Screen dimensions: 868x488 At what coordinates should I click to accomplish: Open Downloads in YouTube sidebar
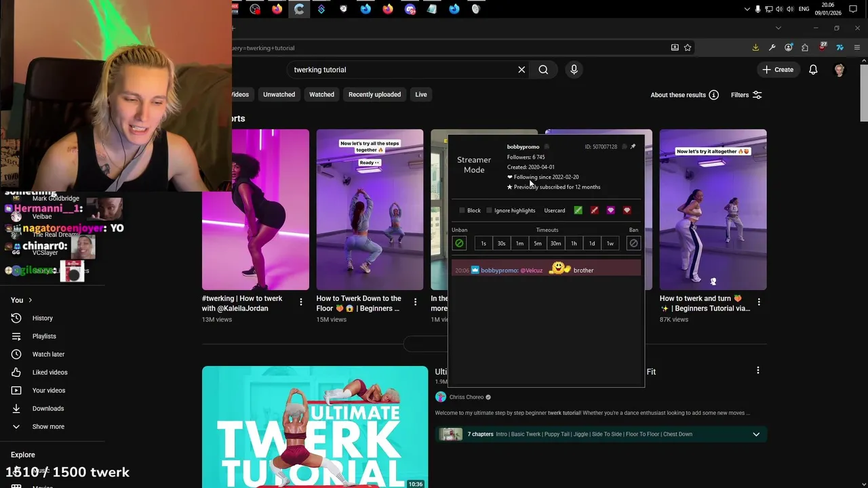(48, 409)
